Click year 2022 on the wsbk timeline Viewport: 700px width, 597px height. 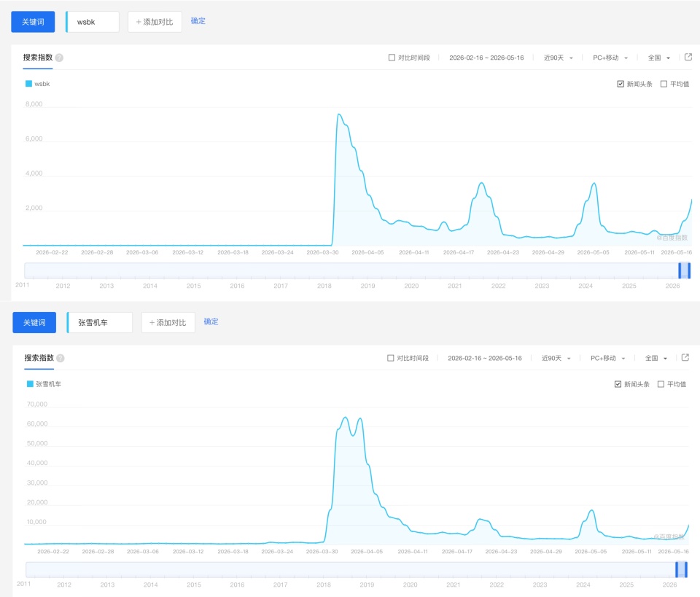tap(498, 286)
